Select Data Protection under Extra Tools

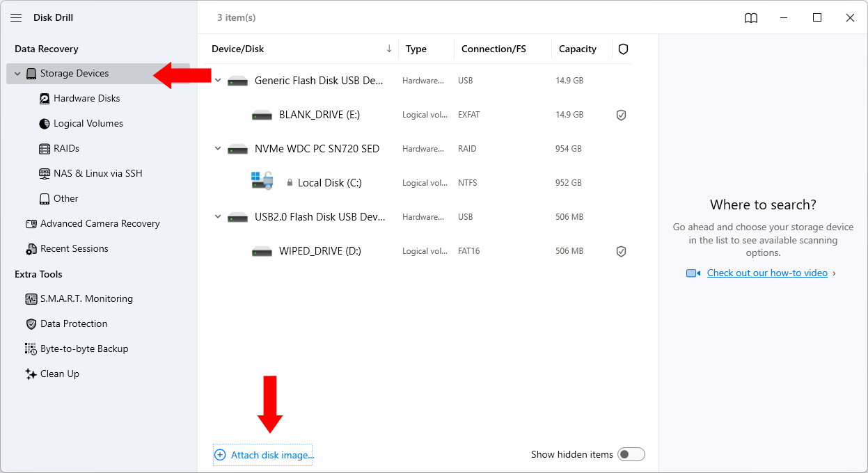coord(73,323)
